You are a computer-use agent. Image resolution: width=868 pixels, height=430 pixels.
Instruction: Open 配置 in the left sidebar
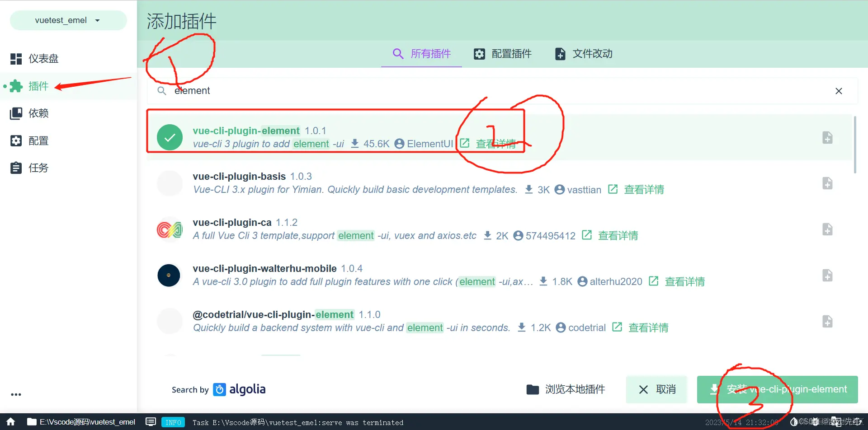tap(68, 140)
